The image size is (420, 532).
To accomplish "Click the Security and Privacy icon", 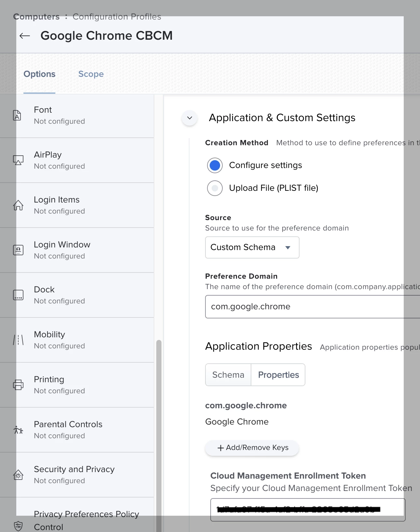I will pyautogui.click(x=18, y=475).
